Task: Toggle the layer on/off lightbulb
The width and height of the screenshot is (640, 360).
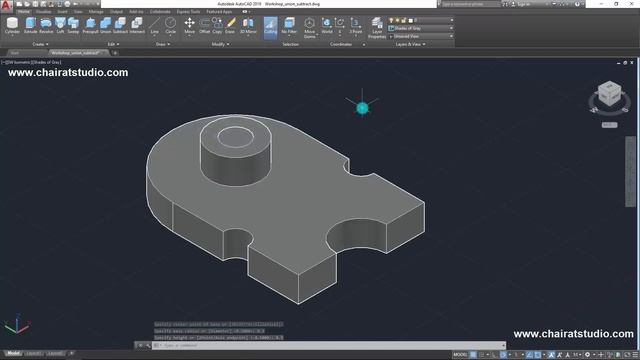Action: (x=391, y=20)
